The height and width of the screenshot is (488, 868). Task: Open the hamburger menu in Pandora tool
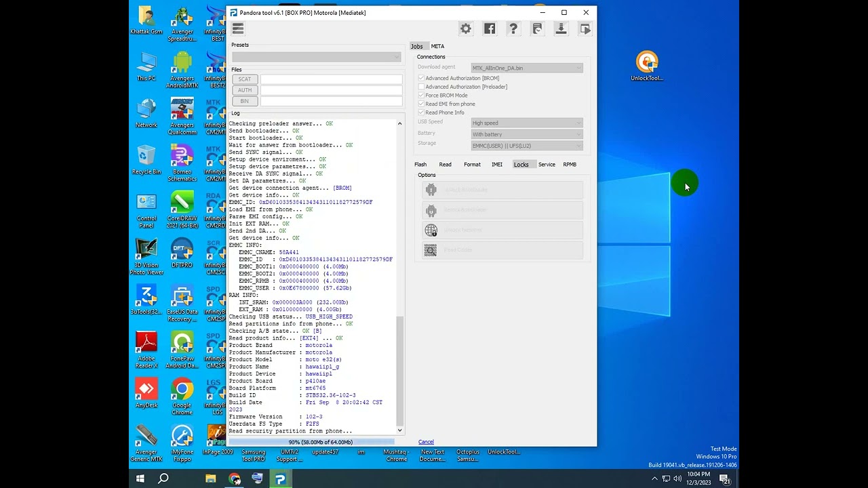[237, 28]
